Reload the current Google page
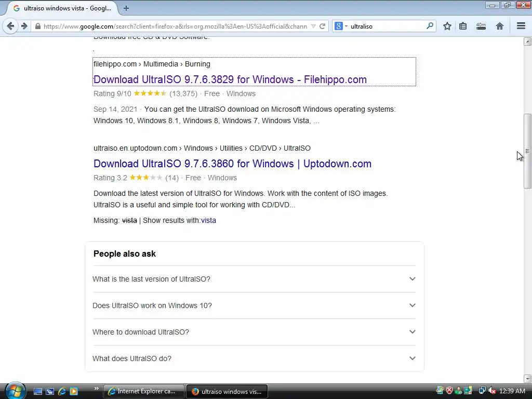This screenshot has height=399, width=532. [x=322, y=26]
